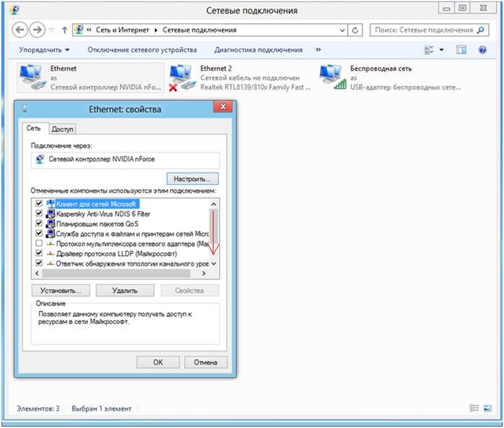504x428 pixels.
Task: Click the component list left arrow
Action: [x=37, y=274]
